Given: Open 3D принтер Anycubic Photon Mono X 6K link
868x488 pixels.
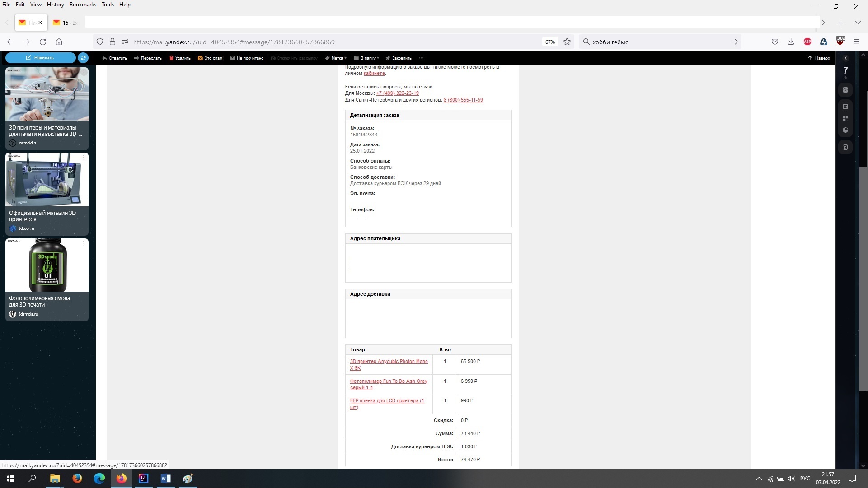Looking at the screenshot, I should pos(389,365).
